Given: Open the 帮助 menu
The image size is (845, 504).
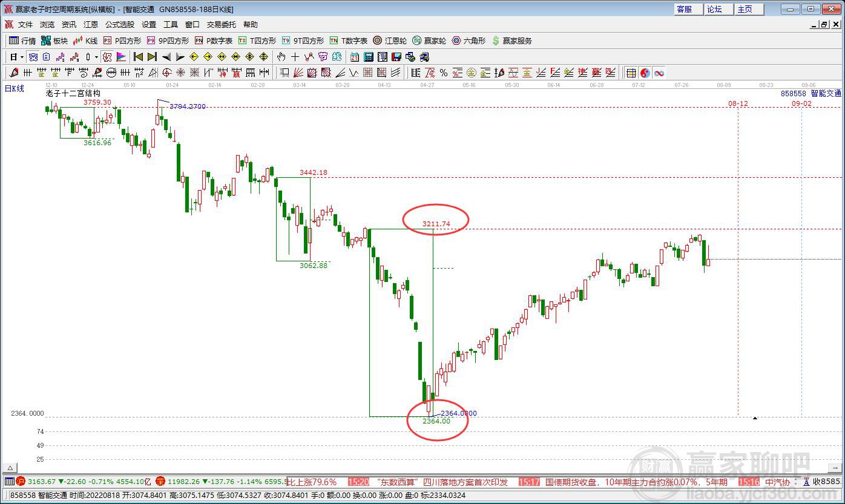Looking at the screenshot, I should pyautogui.click(x=251, y=24).
